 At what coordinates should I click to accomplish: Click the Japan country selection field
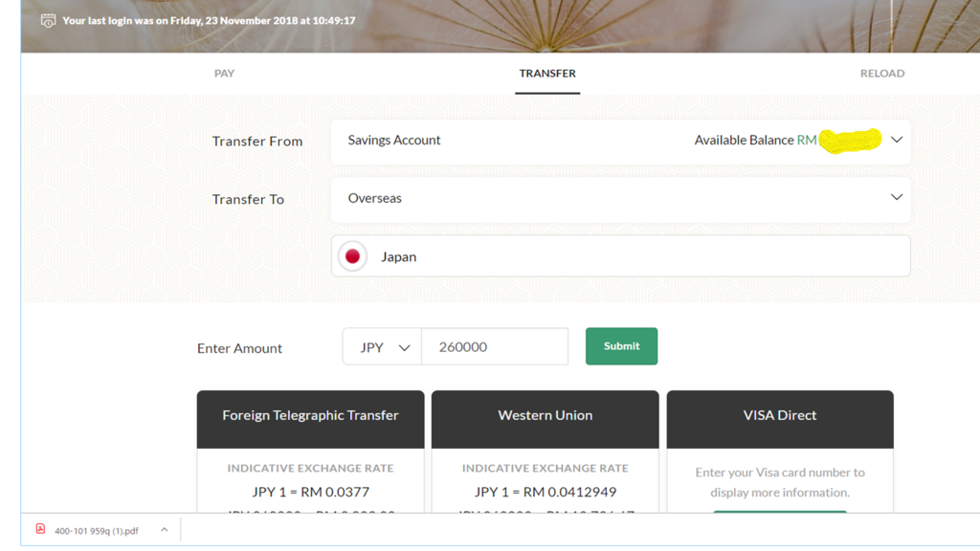pyautogui.click(x=620, y=256)
